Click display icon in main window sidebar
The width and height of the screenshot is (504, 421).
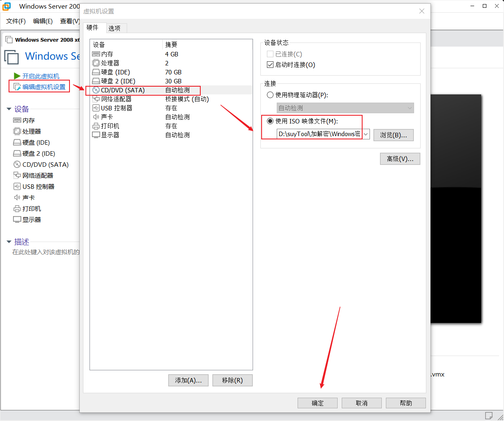tap(17, 219)
